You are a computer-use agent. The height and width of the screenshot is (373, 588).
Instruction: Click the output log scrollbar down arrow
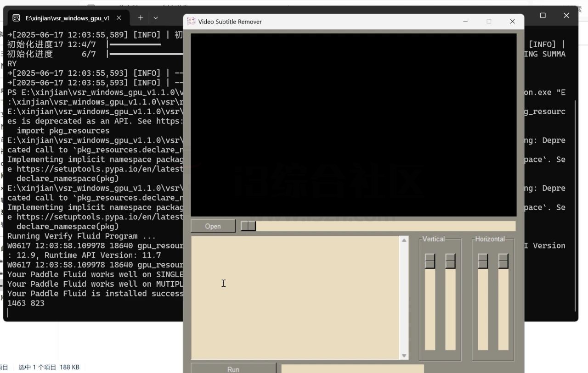[404, 356]
